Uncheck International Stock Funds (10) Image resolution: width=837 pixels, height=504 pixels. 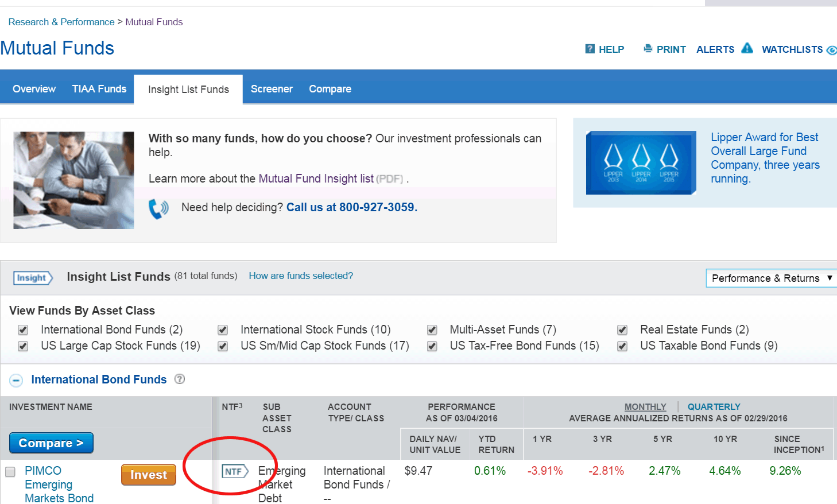point(223,330)
